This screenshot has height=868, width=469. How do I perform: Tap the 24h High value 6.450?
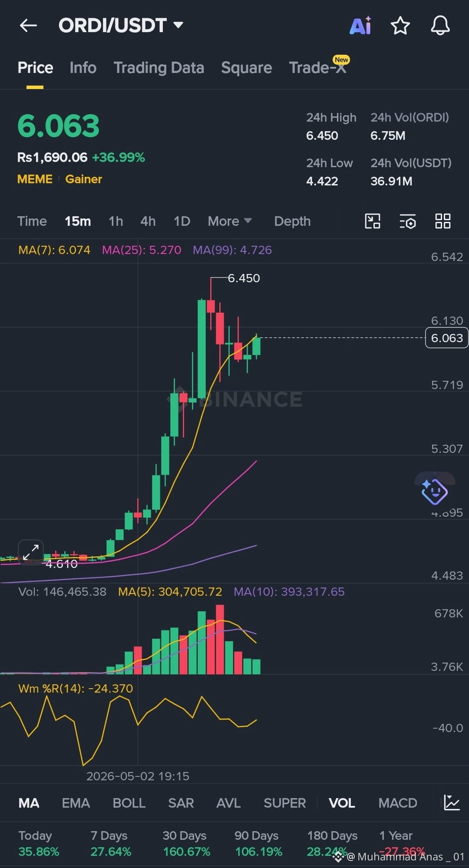point(322,135)
